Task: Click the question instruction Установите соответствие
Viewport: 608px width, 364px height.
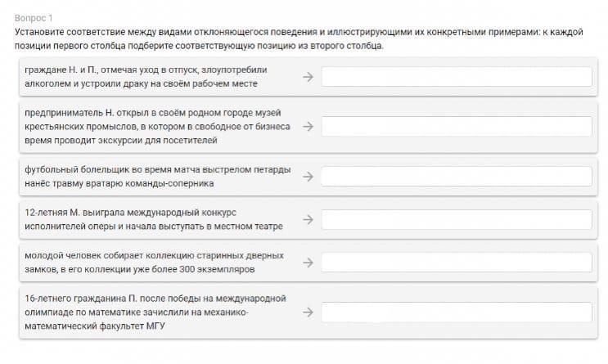Action: coord(299,38)
